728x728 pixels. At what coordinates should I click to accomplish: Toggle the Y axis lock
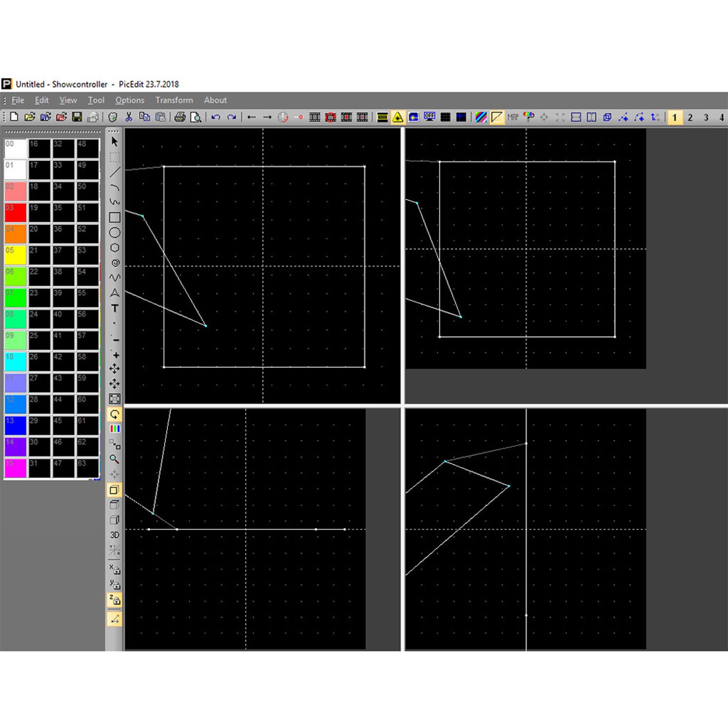pyautogui.click(x=115, y=584)
